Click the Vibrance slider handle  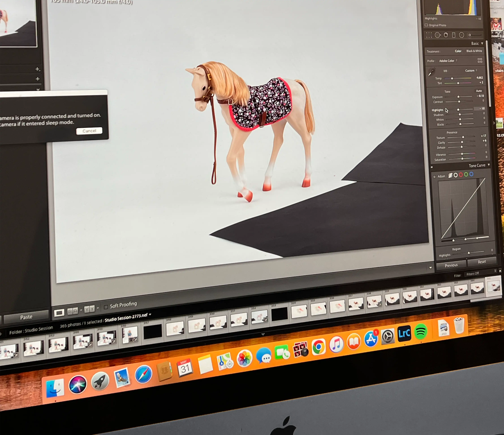[x=462, y=154]
